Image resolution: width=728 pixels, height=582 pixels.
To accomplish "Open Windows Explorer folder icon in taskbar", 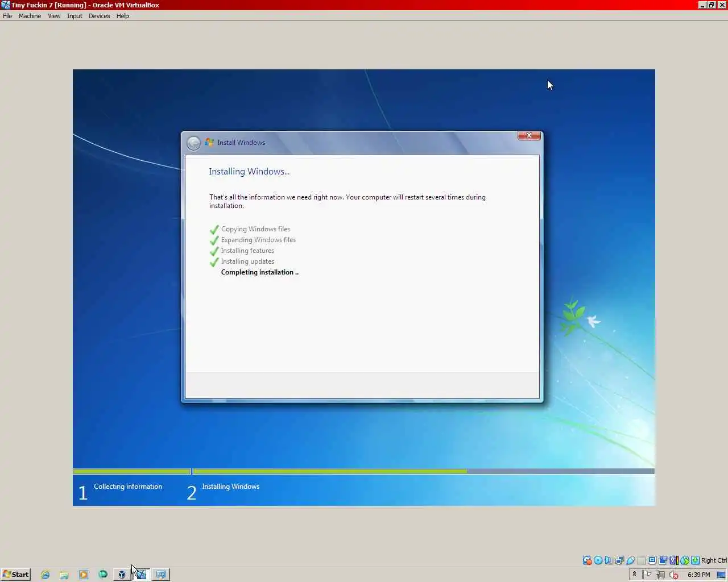I will click(x=64, y=575).
